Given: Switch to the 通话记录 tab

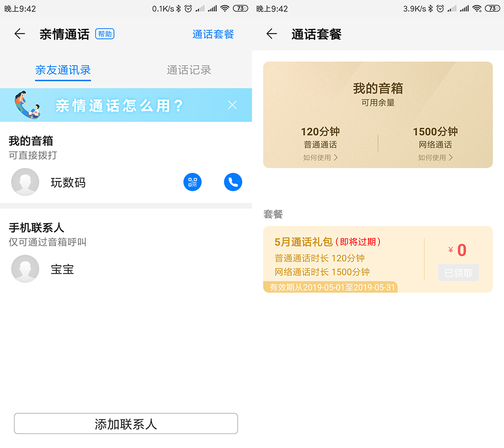Looking at the screenshot, I should click(x=189, y=70).
